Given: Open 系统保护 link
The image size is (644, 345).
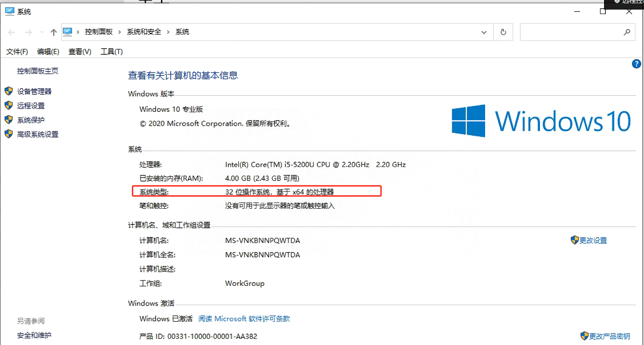Looking at the screenshot, I should tap(31, 120).
